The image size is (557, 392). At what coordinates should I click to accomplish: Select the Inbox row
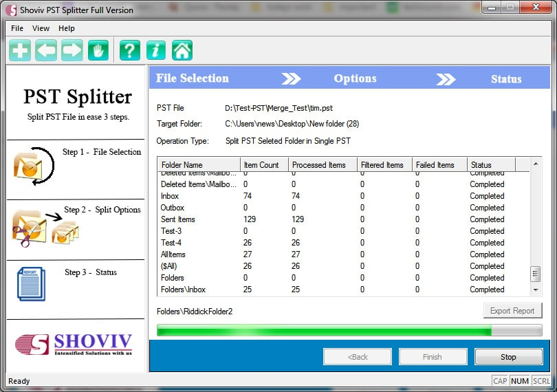coord(344,196)
